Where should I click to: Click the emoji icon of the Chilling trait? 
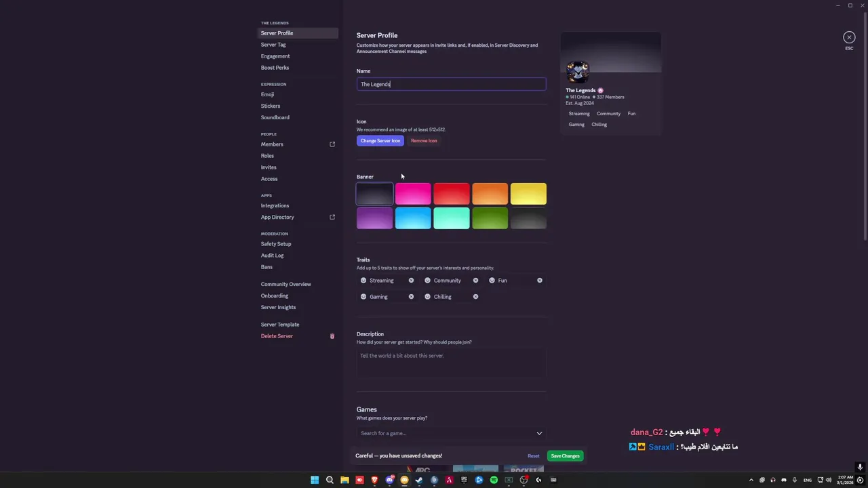[x=427, y=296]
